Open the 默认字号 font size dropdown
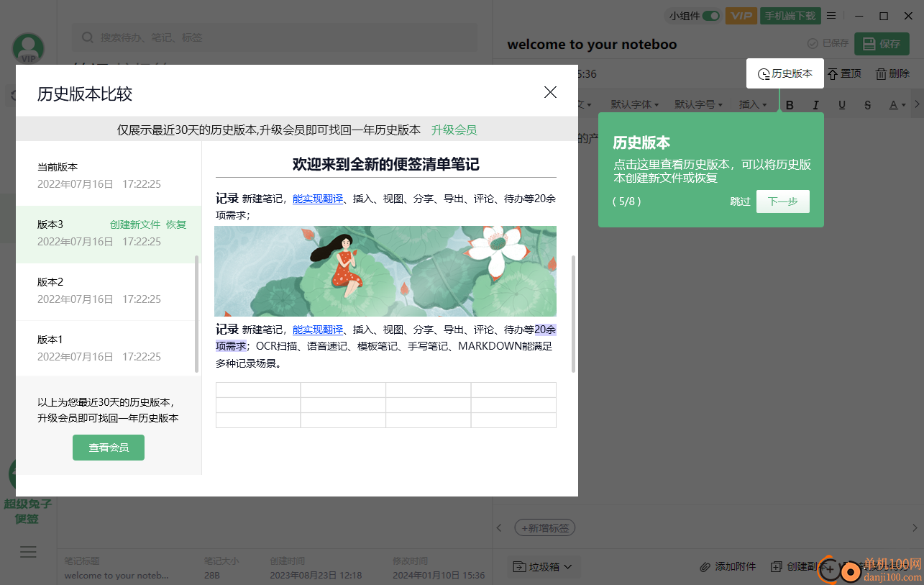This screenshot has height=585, width=924. pos(698,104)
